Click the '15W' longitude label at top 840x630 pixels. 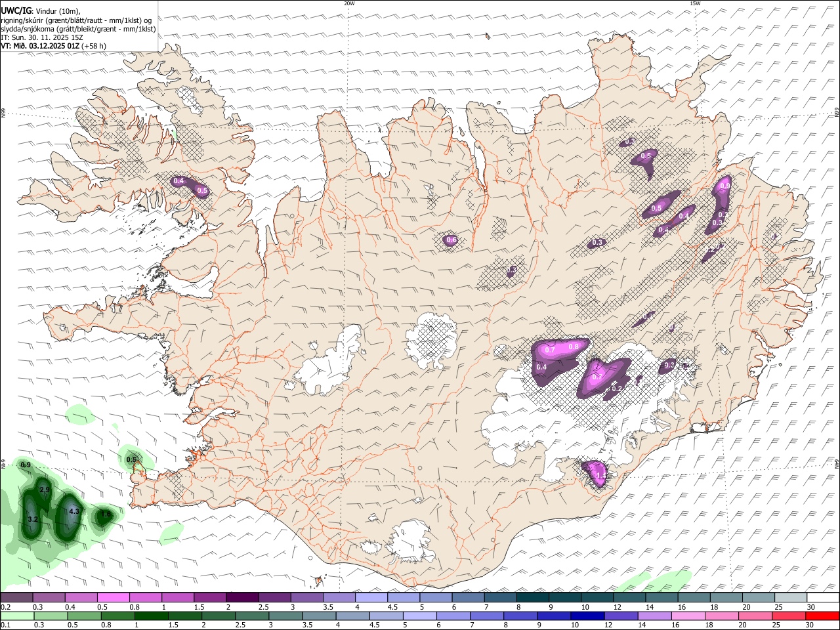(x=694, y=3)
